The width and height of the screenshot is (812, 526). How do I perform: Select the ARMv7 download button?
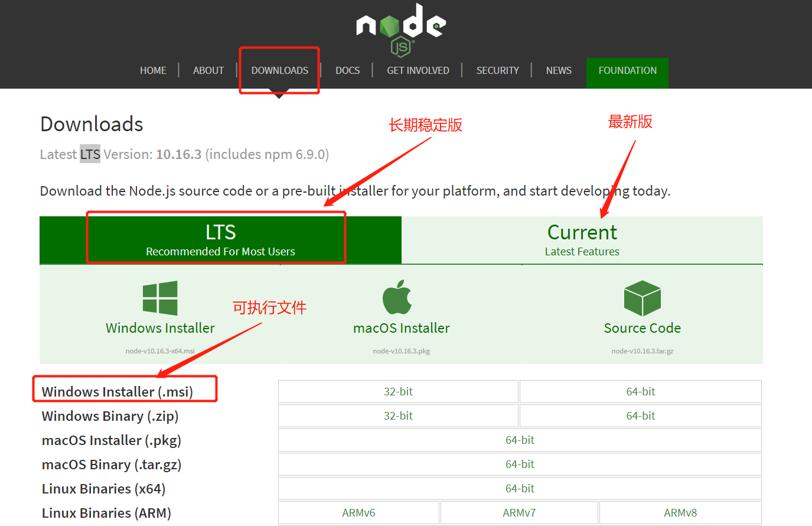pyautogui.click(x=519, y=512)
